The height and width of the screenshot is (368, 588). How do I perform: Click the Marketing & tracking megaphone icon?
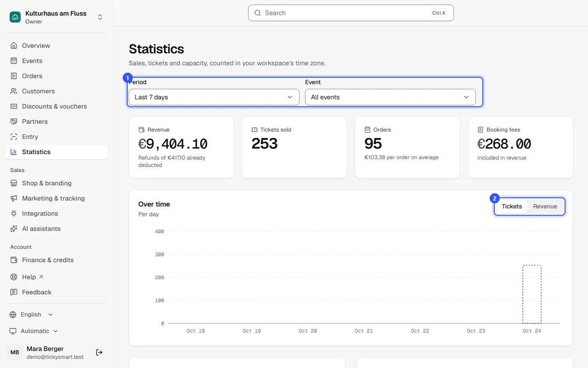click(x=14, y=198)
